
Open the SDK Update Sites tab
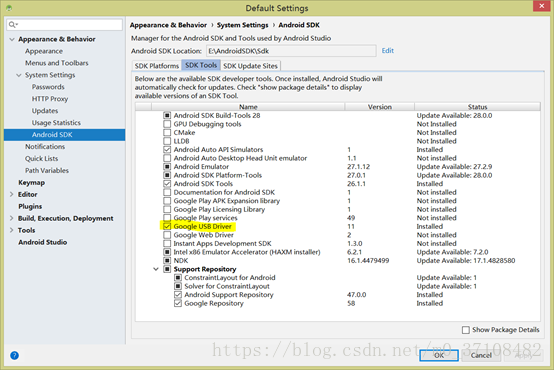[251, 66]
